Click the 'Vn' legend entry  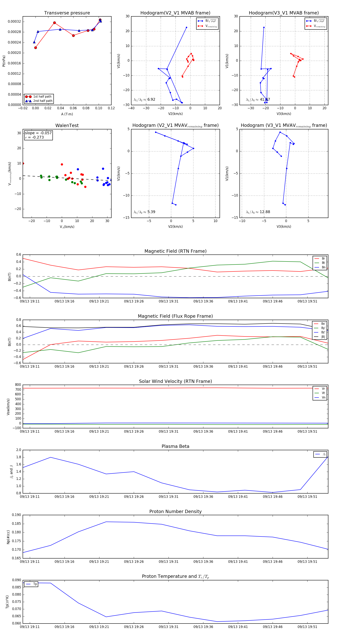320,398
